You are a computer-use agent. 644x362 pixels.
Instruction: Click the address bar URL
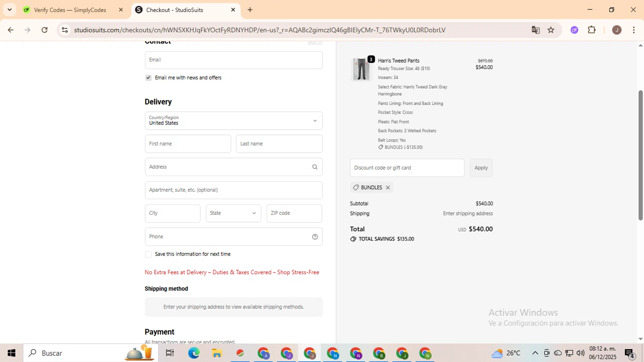[x=260, y=30]
